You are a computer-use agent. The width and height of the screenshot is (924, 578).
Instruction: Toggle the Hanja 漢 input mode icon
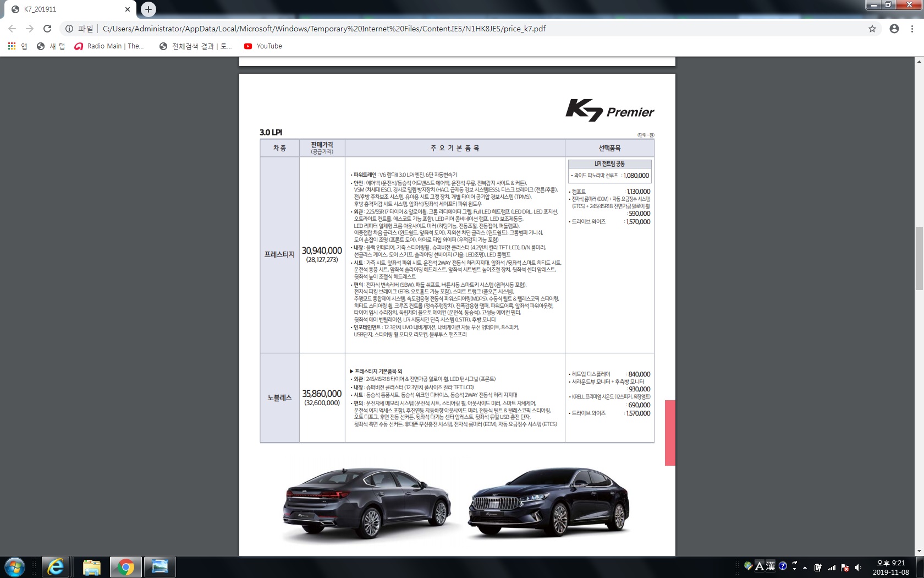click(x=771, y=566)
